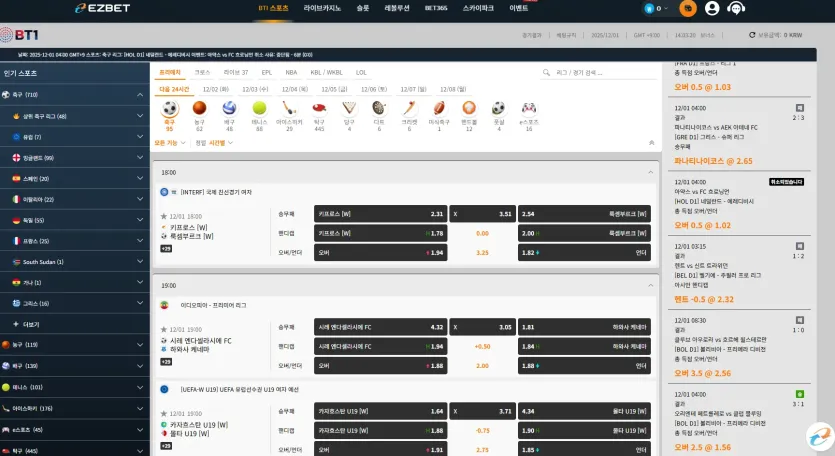Viewport: 835px width, 456px height.
Task: Bet on draw X at 3.51
Action: coord(482,214)
